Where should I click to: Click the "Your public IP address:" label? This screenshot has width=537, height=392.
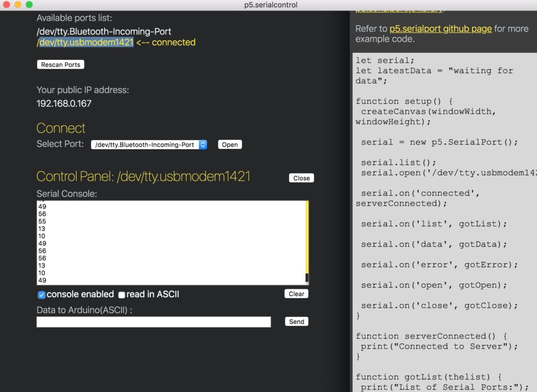pyautogui.click(x=83, y=90)
